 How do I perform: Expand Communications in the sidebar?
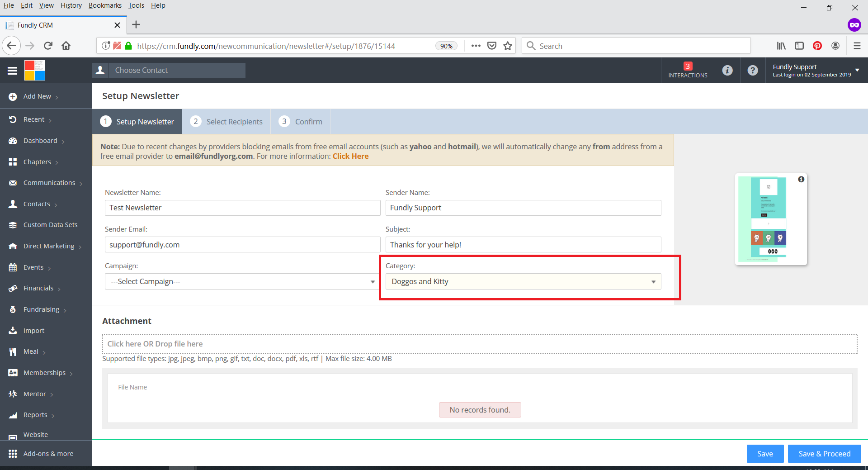[x=49, y=183]
